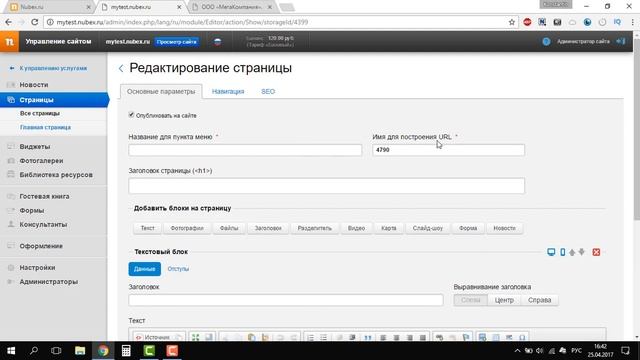Add a Карта block

389,228
